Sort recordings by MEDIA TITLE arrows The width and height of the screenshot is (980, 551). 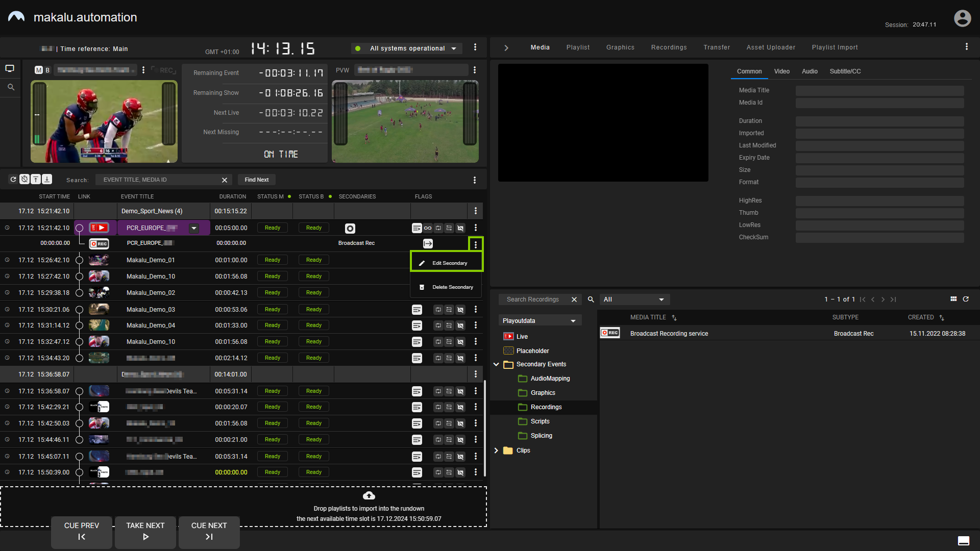tap(674, 318)
